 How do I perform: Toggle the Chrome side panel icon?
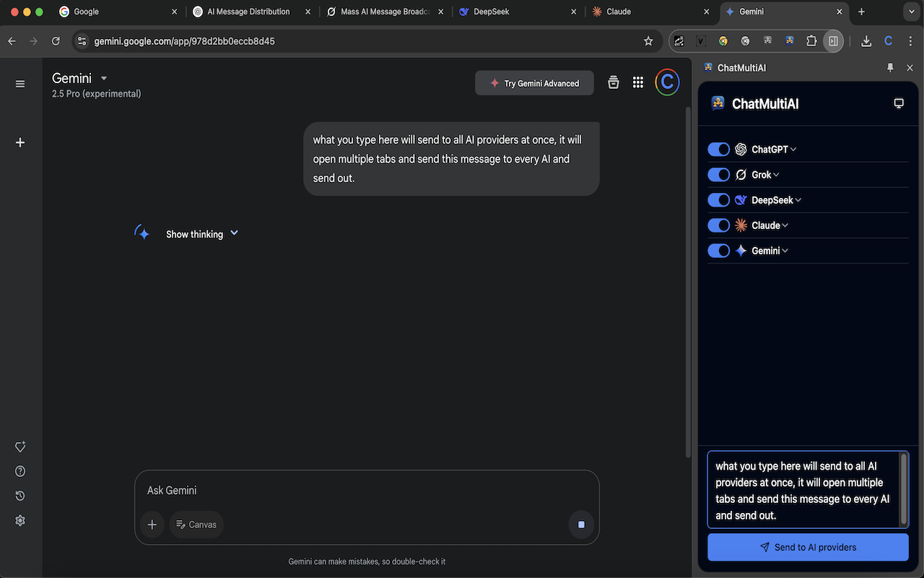tap(833, 41)
